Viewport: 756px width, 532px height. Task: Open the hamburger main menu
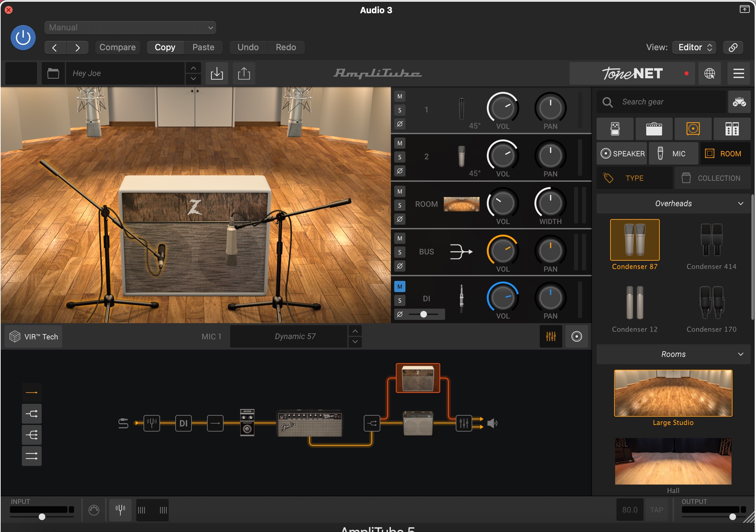[x=739, y=73]
